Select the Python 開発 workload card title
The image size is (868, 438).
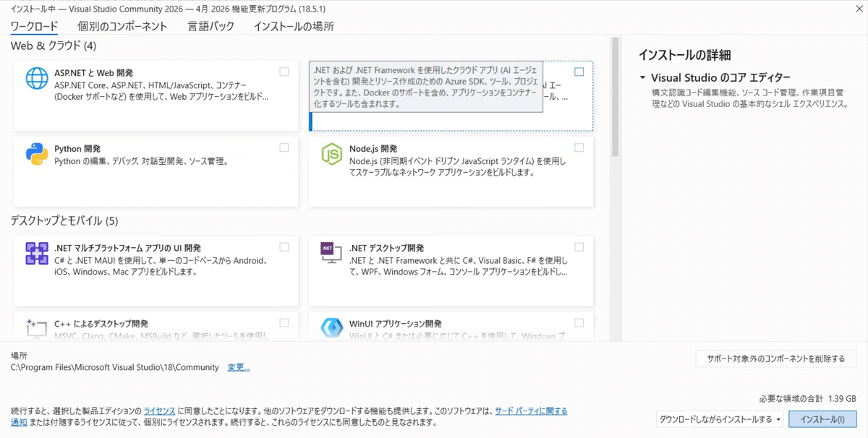tap(77, 149)
